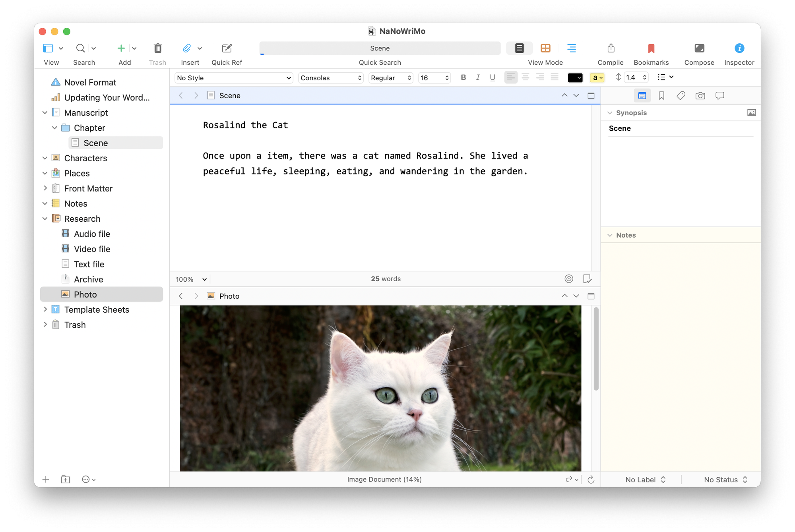Open the No Style paragraph dropdown
The width and height of the screenshot is (795, 532).
click(234, 78)
